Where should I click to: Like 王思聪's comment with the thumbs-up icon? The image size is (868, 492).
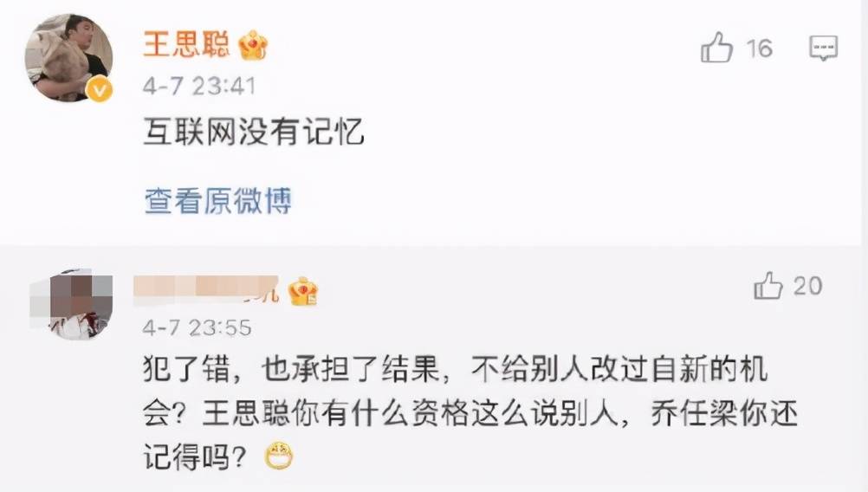coord(716,47)
